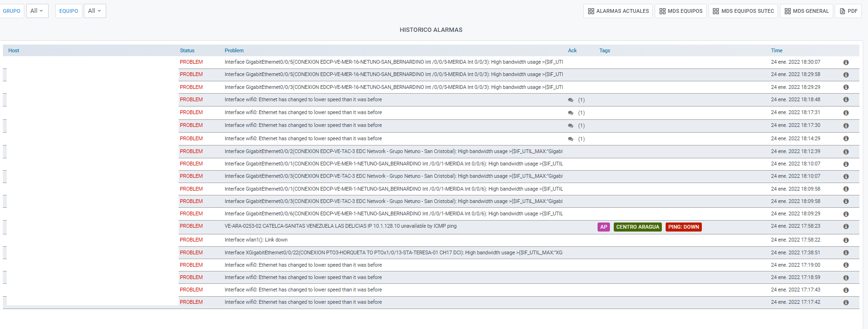Click info icon for wlan1 Link down row
Image resolution: width=868 pixels, height=329 pixels.
(846, 240)
